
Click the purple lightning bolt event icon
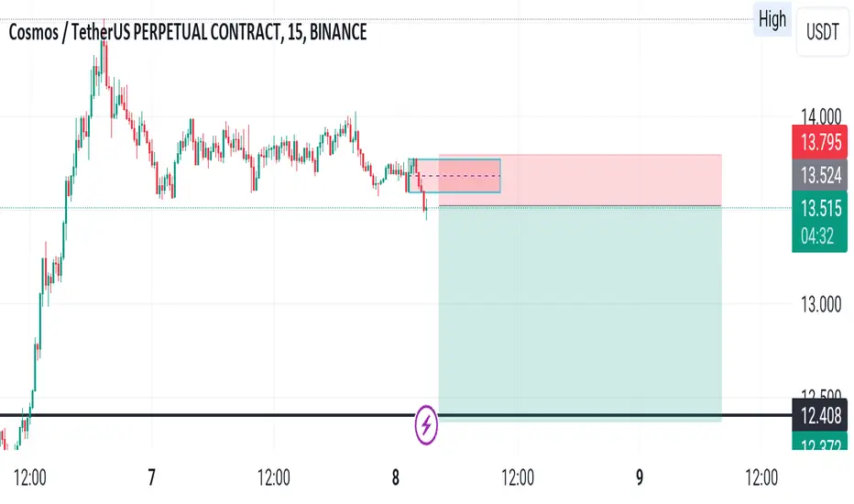click(x=426, y=424)
